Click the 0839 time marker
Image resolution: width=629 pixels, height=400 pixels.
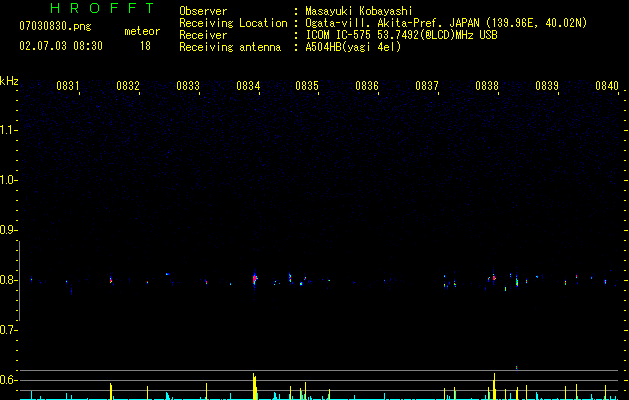[547, 86]
